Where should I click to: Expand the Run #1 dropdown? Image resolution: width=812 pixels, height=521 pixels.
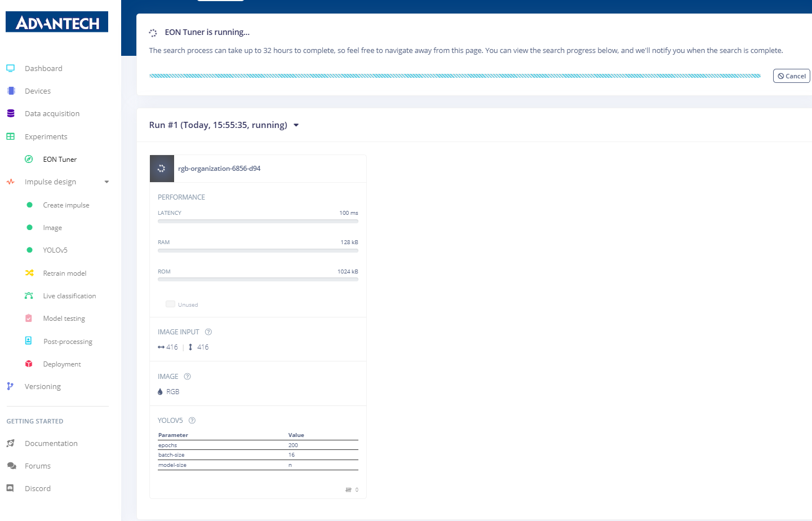click(296, 125)
